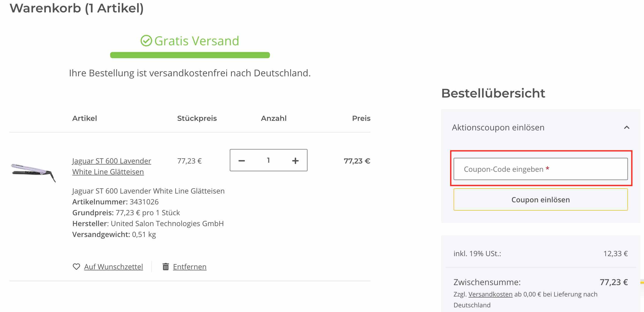Decrease quantity with the minus icon

[242, 160]
